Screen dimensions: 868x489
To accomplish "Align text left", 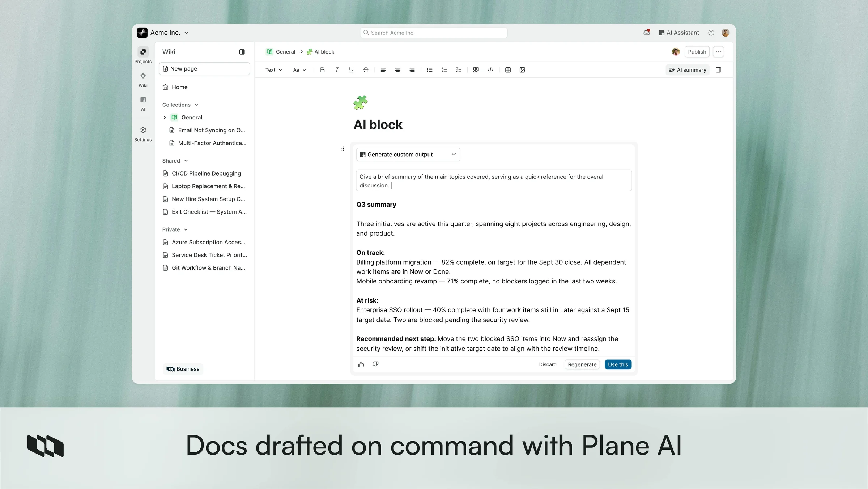I will pos(383,70).
